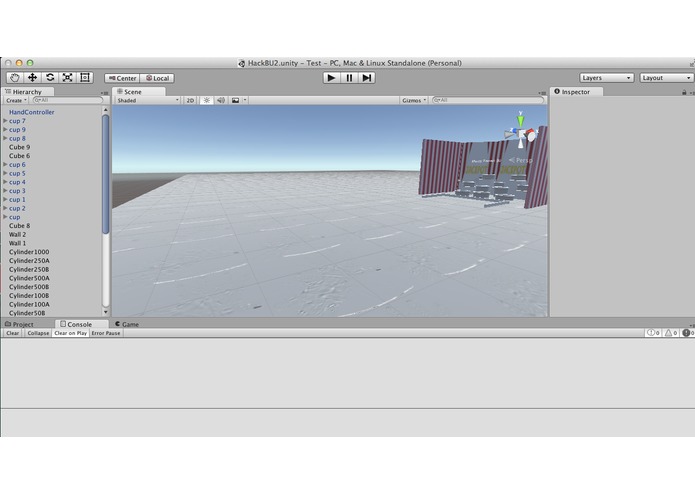
Task: Select the Rect transform tool
Action: click(x=85, y=78)
